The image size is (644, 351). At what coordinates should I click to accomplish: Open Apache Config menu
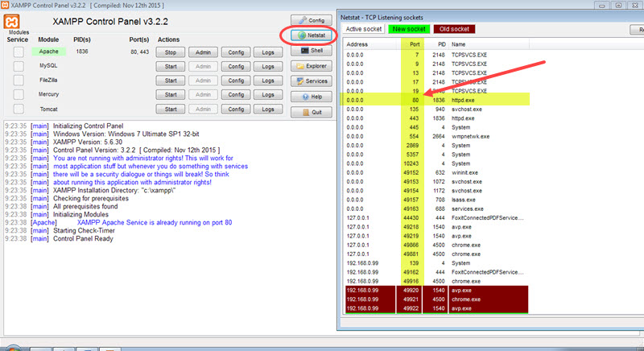[x=236, y=52]
